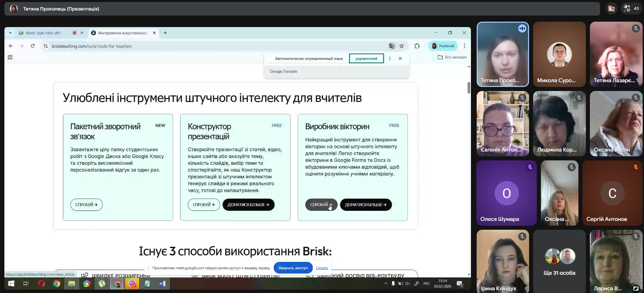The image size is (644, 293).
Task: Bookmark this page with the star icon
Action: tap(402, 46)
